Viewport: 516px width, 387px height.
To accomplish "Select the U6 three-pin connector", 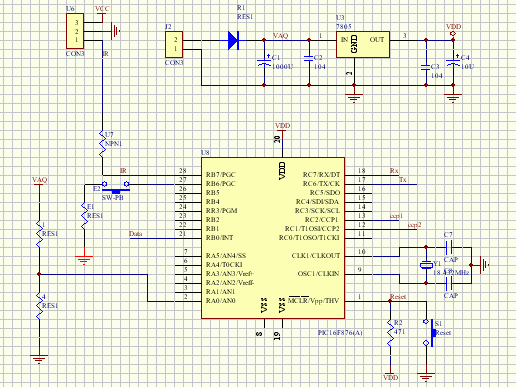I will point(75,31).
